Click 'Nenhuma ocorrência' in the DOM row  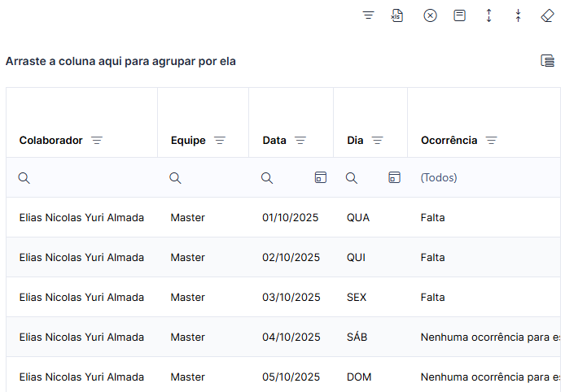click(x=490, y=377)
